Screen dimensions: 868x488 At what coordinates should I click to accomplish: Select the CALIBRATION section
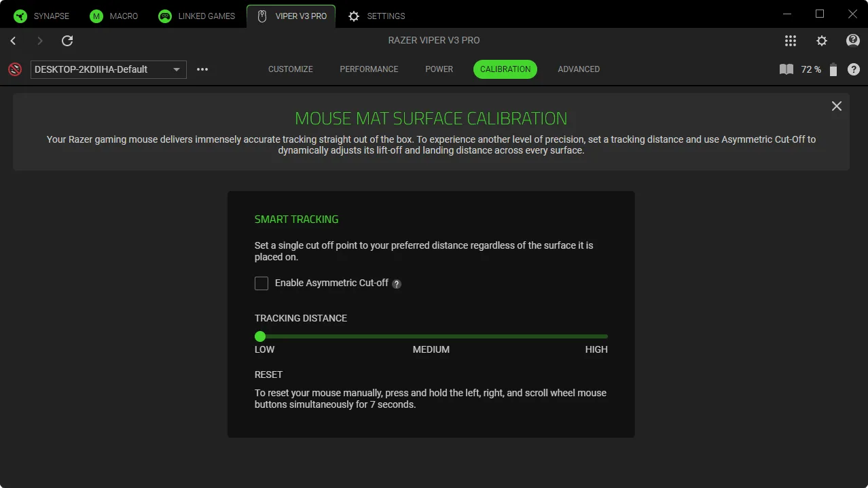click(x=505, y=69)
